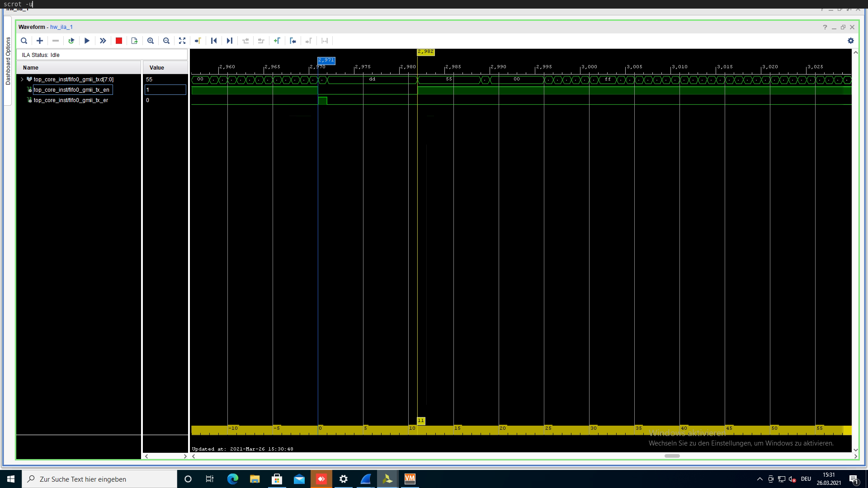
Task: Toggle auto re-trigger for ILA
Action: point(71,41)
